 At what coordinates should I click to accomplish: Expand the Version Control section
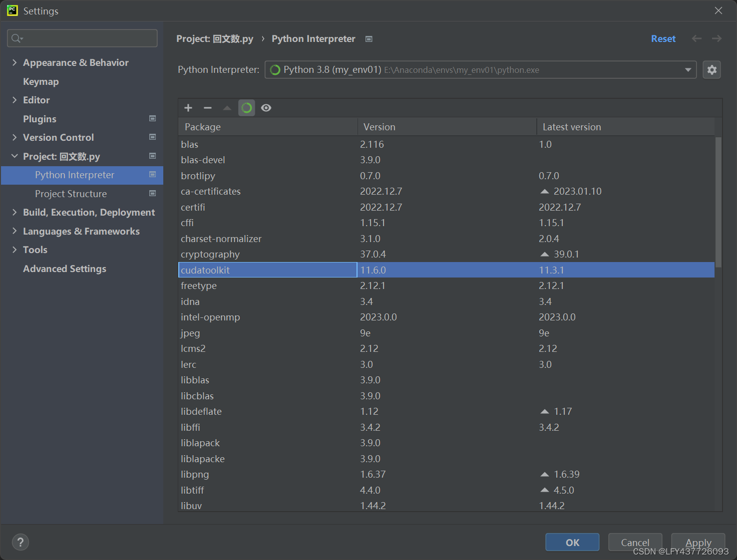tap(14, 137)
